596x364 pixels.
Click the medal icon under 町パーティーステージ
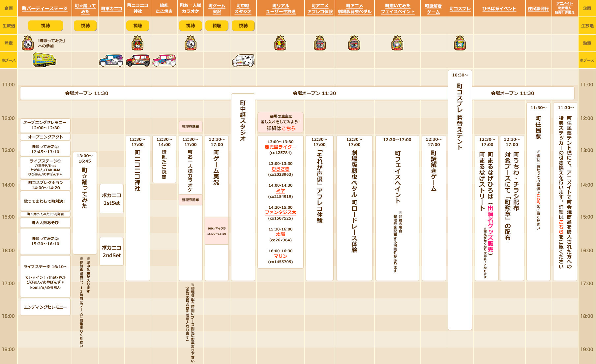click(28, 43)
